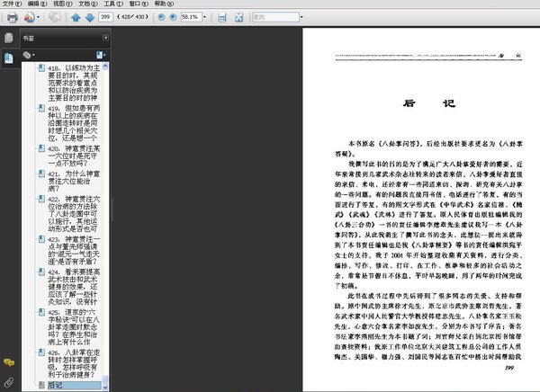Select bookmark 419 about 两种以上的疾病
Screen dimensions: 540x392
point(74,123)
